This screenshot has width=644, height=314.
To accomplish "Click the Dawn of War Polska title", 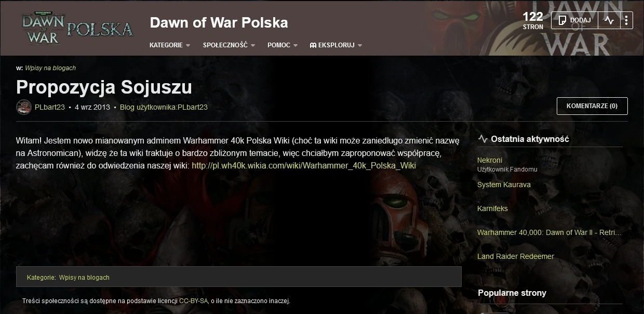I will (x=219, y=23).
